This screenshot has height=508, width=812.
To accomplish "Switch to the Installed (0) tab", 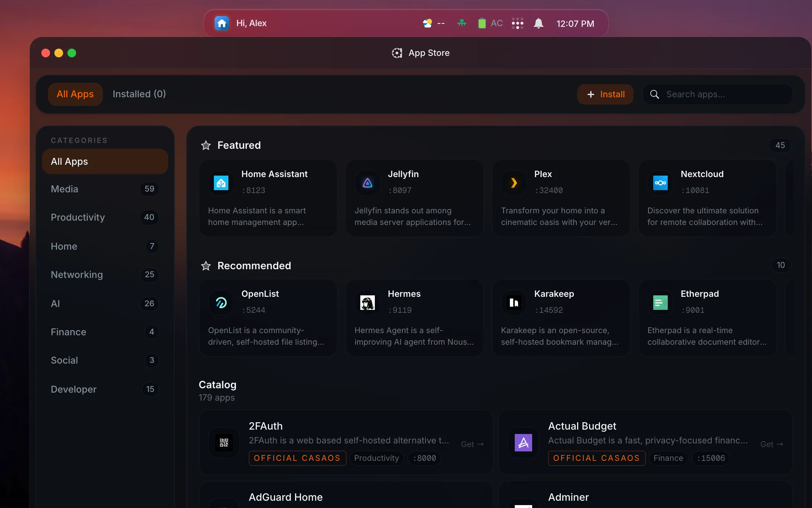I will coord(139,94).
